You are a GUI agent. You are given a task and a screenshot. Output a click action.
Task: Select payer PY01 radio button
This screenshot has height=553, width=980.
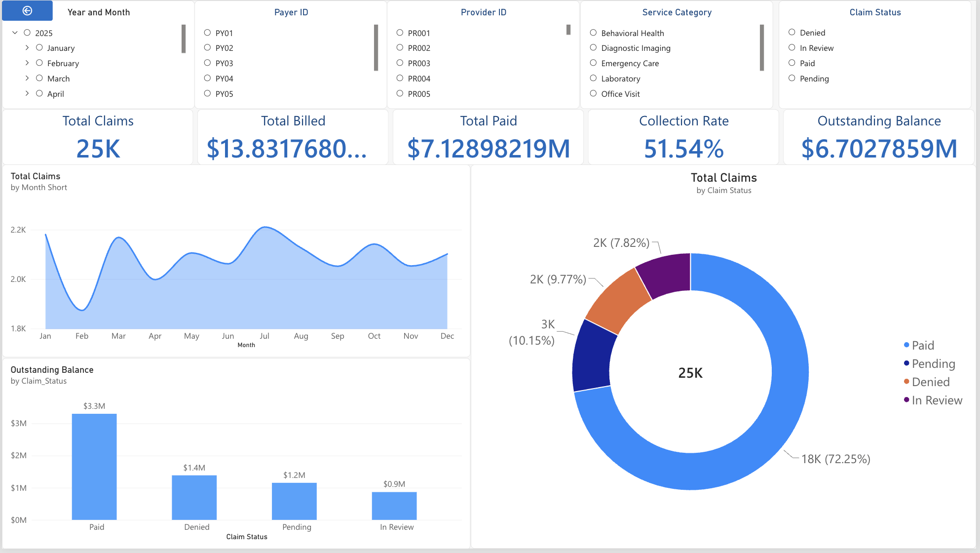tap(207, 33)
